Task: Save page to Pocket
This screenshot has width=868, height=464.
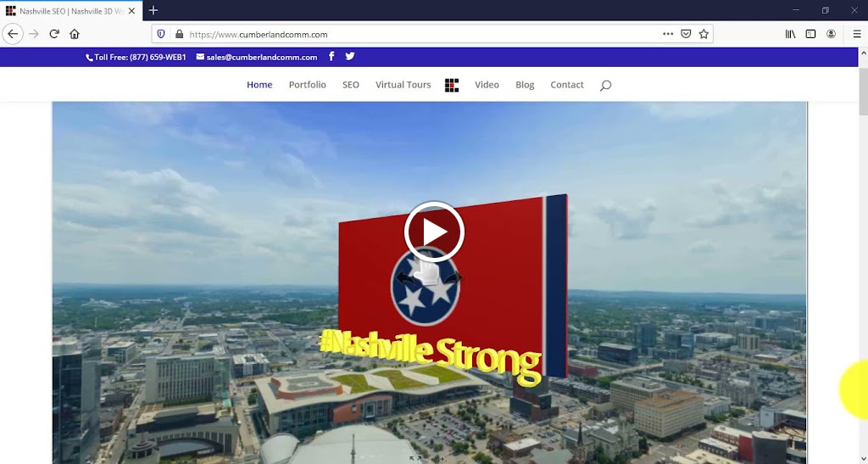Action: 686,34
